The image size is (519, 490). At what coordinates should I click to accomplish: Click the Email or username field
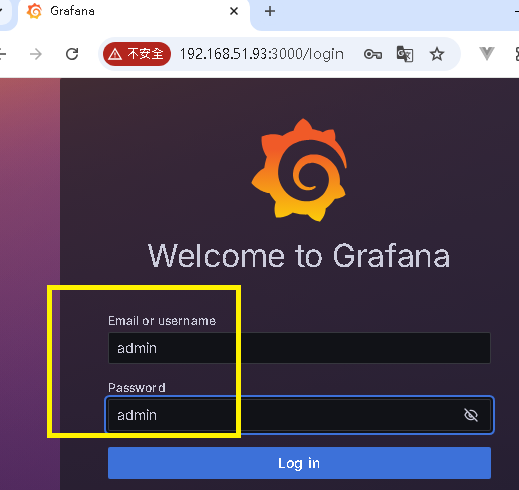click(x=299, y=348)
